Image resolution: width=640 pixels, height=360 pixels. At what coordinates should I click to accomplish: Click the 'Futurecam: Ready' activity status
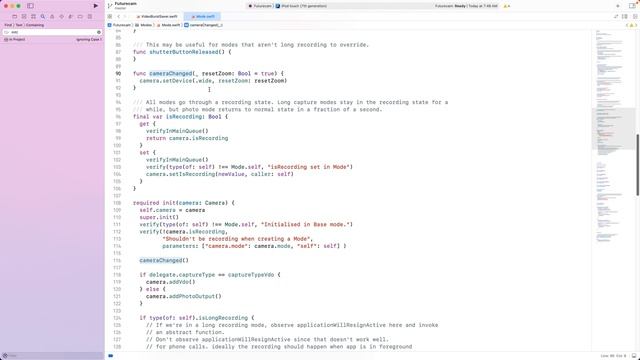pyautogui.click(x=466, y=6)
